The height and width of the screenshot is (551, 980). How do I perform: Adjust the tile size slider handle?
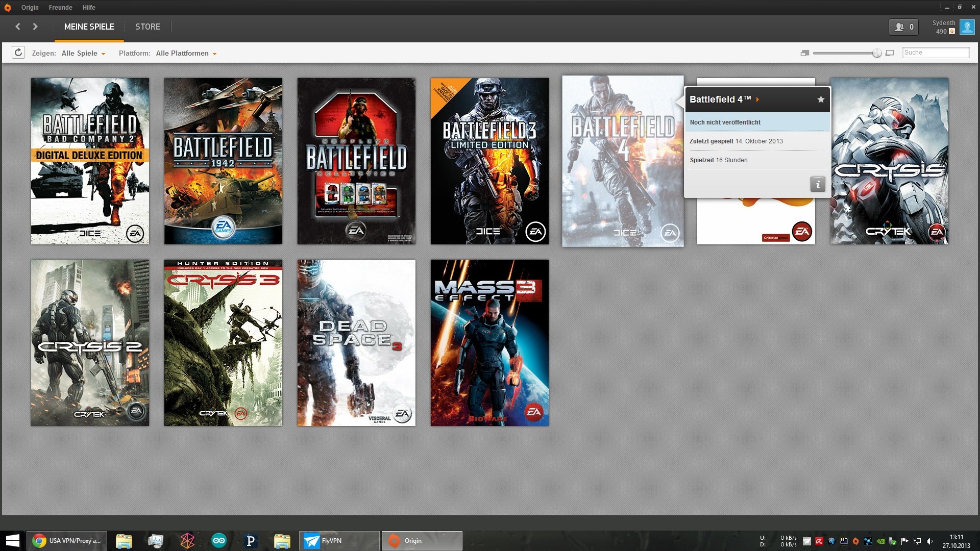click(x=877, y=53)
